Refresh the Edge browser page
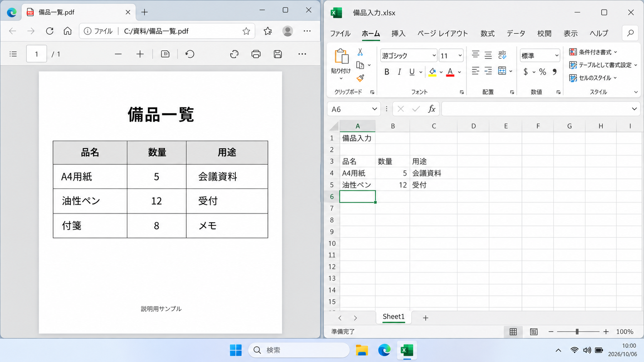Viewport: 644px width, 362px height. point(50,31)
